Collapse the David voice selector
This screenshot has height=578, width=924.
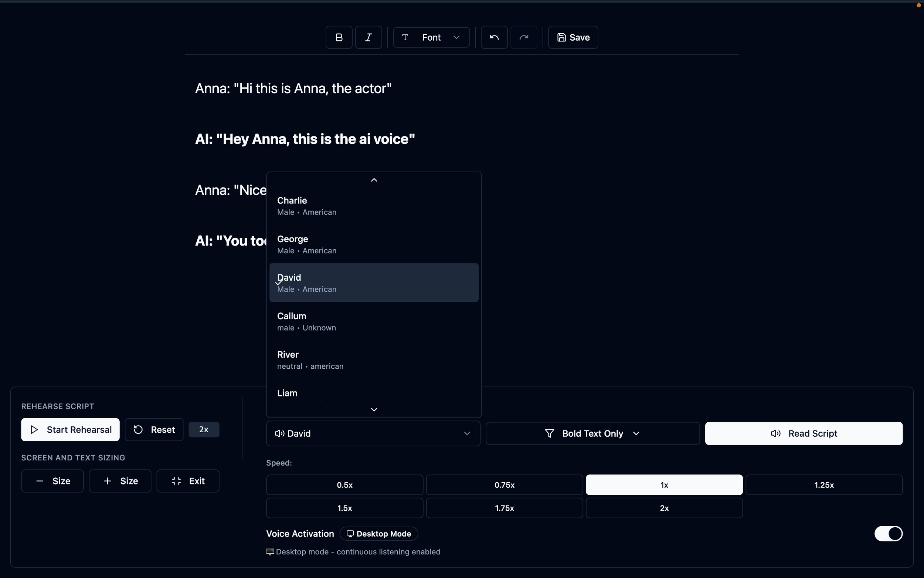coord(373,433)
